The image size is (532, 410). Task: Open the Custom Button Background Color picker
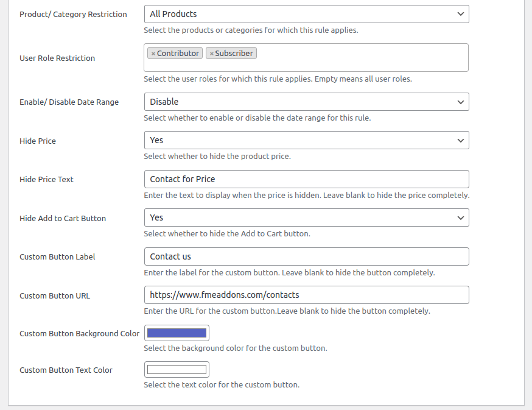[x=177, y=333]
